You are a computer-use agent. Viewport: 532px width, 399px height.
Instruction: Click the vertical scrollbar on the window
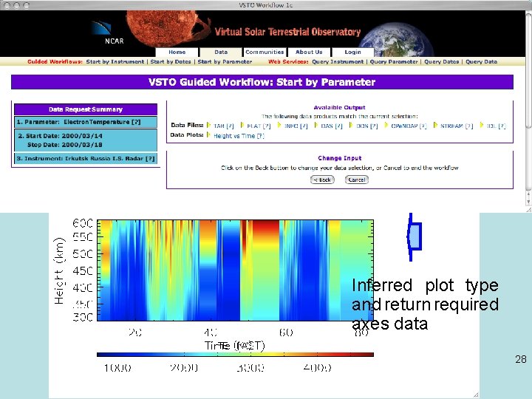pos(528,102)
